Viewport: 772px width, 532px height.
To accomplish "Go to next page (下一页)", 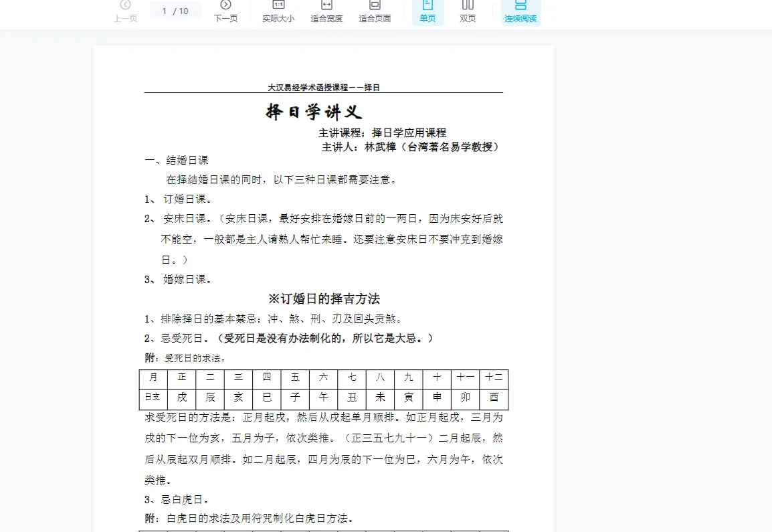I will coord(226,12).
